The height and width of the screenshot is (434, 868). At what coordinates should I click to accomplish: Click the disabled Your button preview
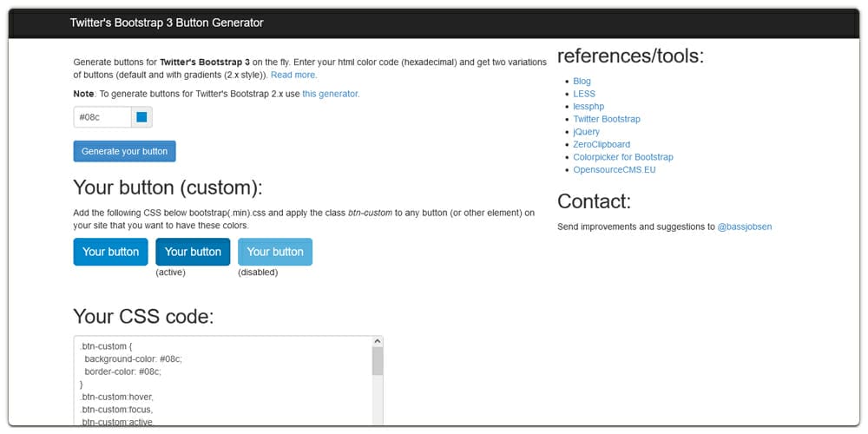275,252
